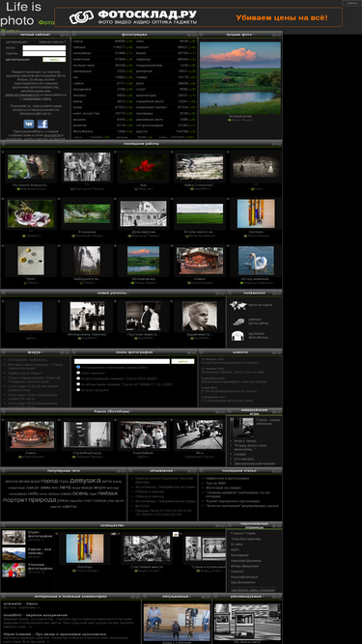Open the 'форум' panel header link
This screenshot has height=644, width=362.
click(x=36, y=352)
